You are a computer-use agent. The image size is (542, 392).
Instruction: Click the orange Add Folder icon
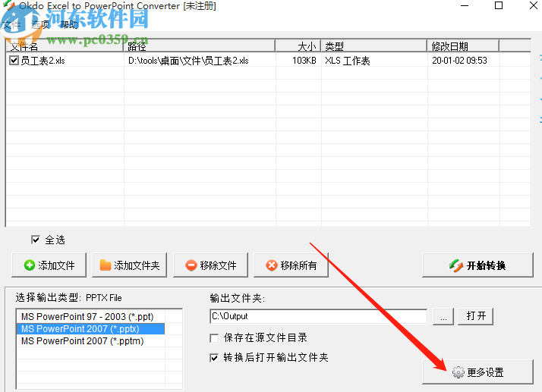click(x=105, y=265)
